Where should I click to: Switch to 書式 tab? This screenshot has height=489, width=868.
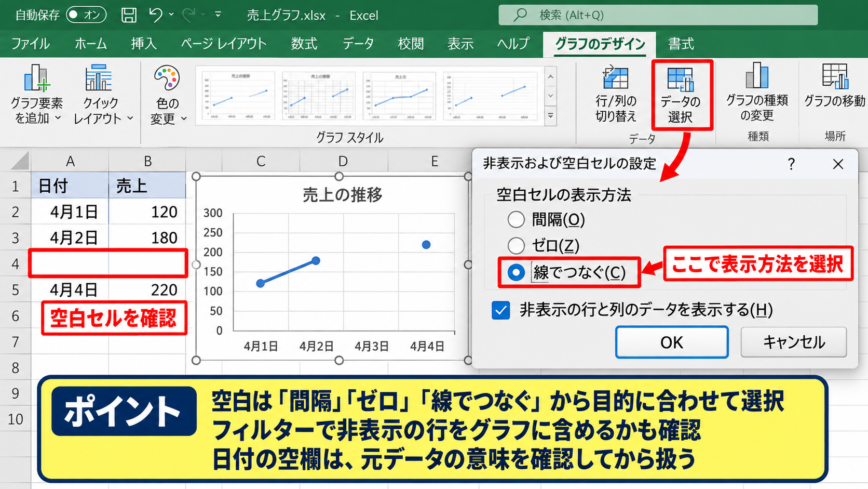(681, 44)
